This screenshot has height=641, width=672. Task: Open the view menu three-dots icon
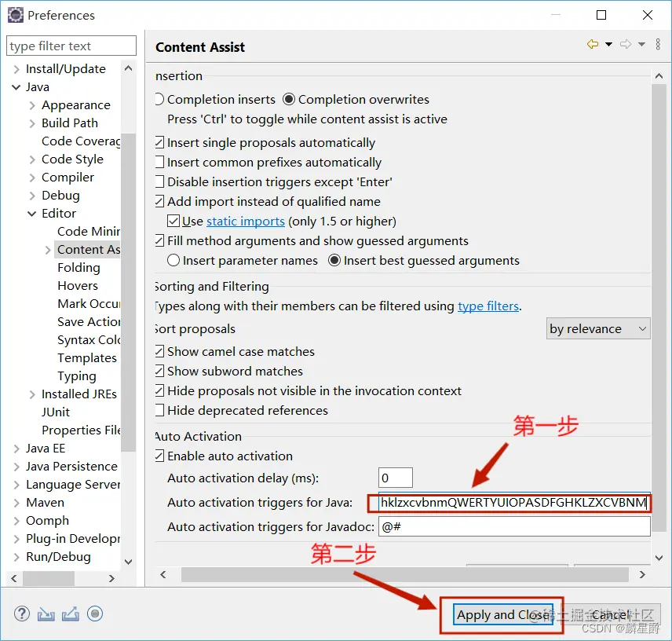point(658,44)
